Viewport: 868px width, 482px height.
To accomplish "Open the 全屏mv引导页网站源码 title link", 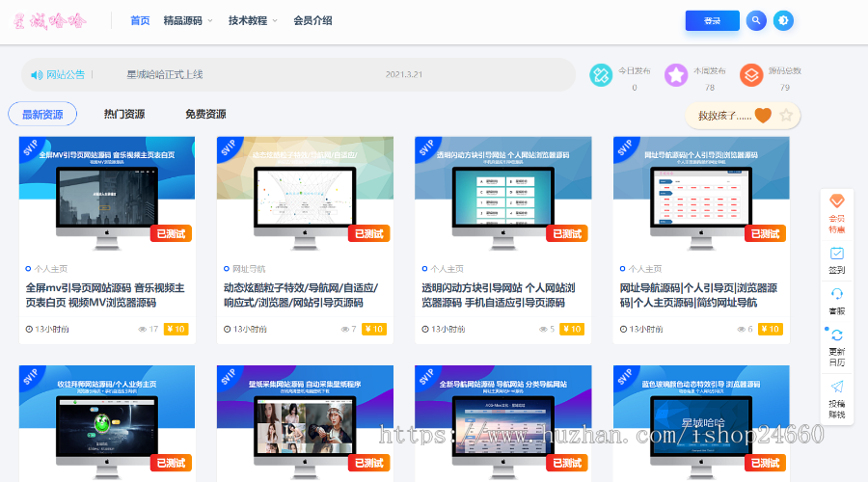I will [x=105, y=295].
